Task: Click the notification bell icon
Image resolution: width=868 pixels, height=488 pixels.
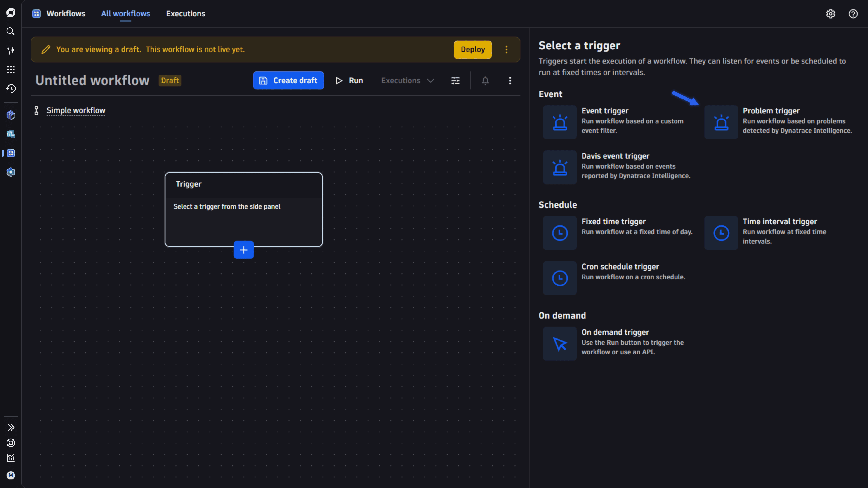Action: click(485, 80)
